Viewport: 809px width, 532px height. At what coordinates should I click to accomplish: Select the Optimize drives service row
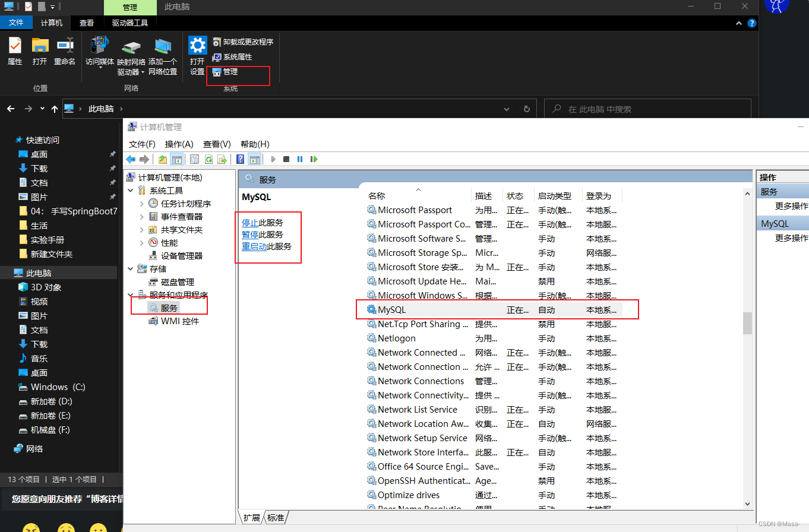point(493,495)
